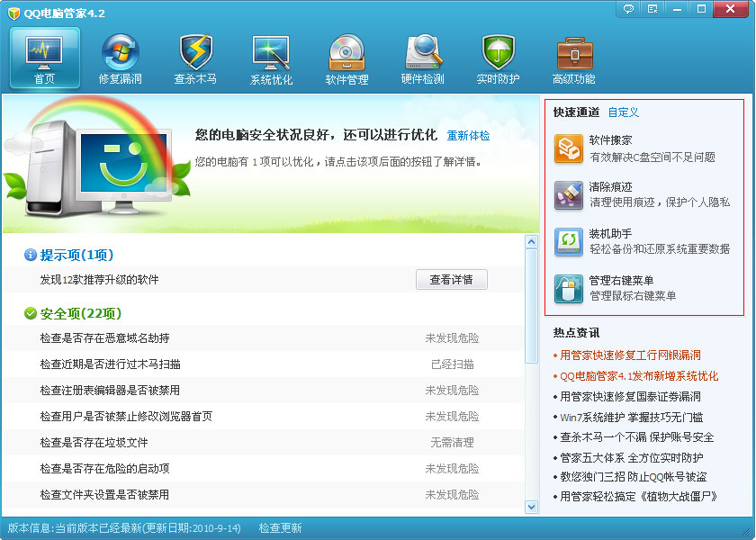The height and width of the screenshot is (540, 756).
Task: Select row 检查文件夹设置是否被禁用
Action: pos(265,494)
